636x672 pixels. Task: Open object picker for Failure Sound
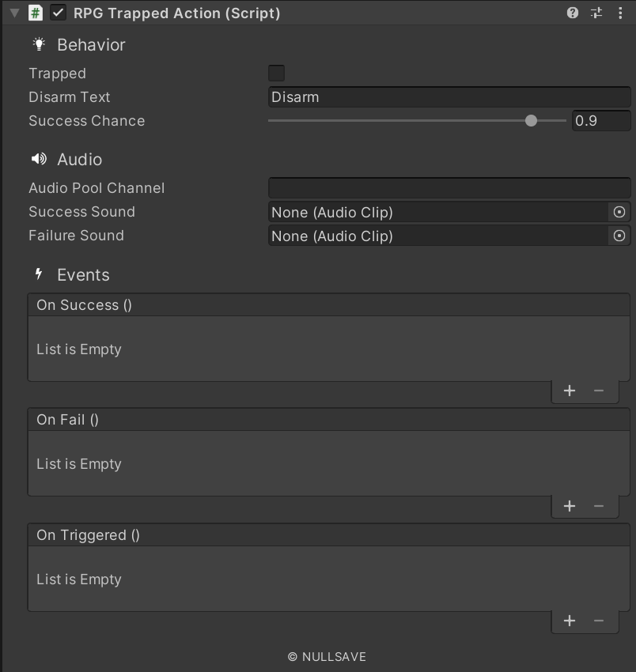pos(619,236)
